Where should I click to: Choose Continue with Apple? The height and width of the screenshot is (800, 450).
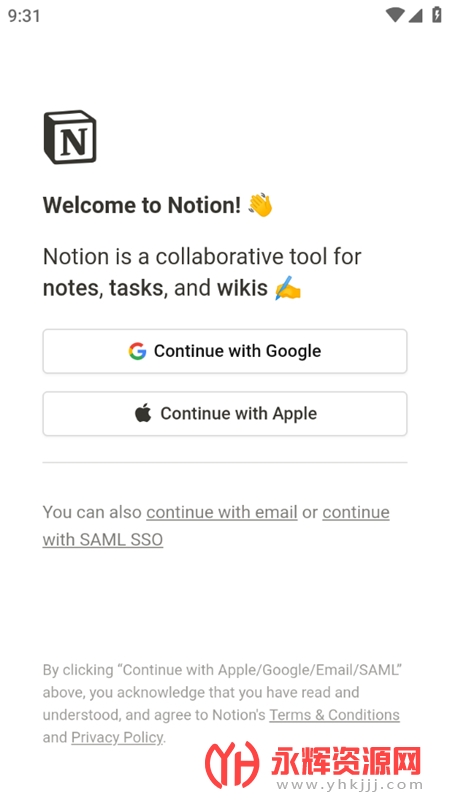coord(225,413)
